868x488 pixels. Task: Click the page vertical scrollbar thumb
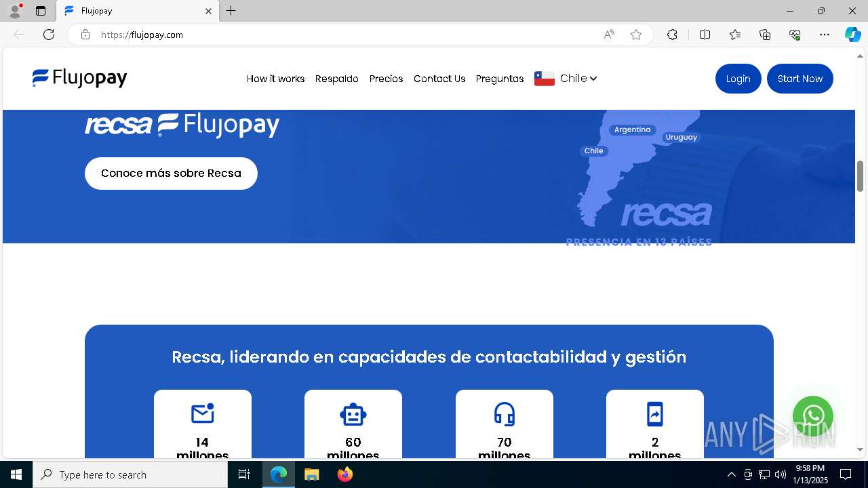point(861,176)
